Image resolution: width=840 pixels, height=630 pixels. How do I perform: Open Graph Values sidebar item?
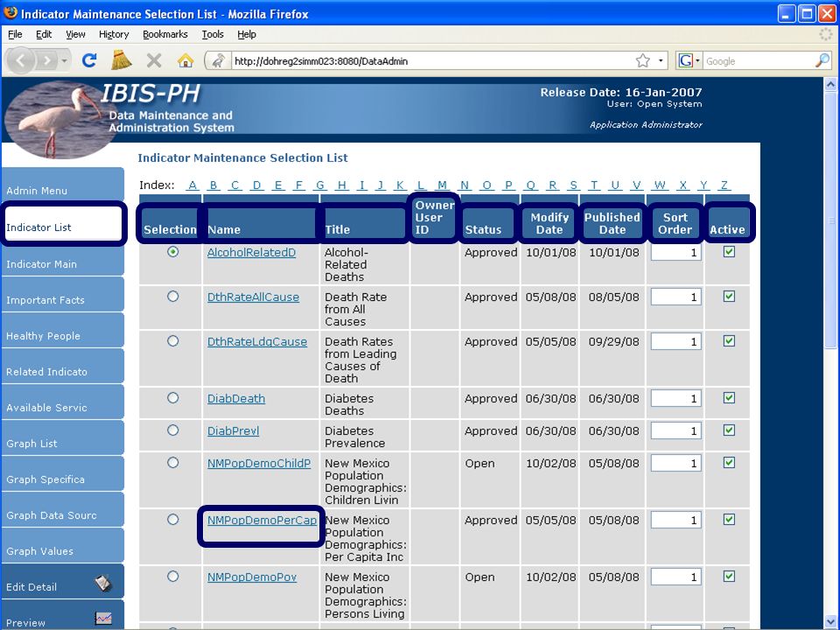coord(62,546)
